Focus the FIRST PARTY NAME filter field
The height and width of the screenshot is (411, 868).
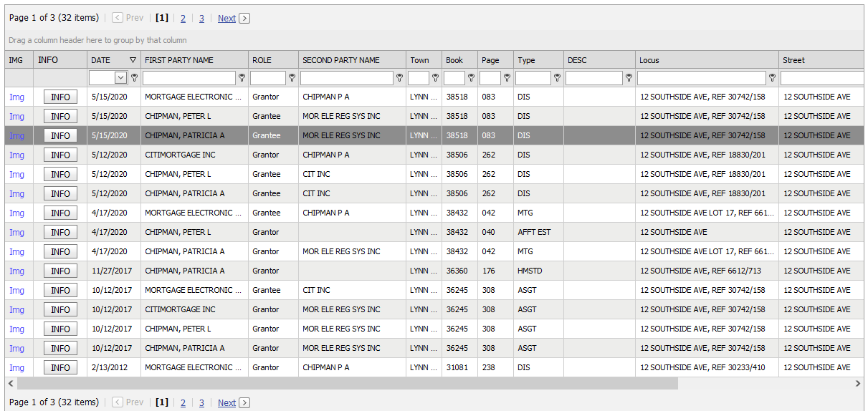[189, 78]
